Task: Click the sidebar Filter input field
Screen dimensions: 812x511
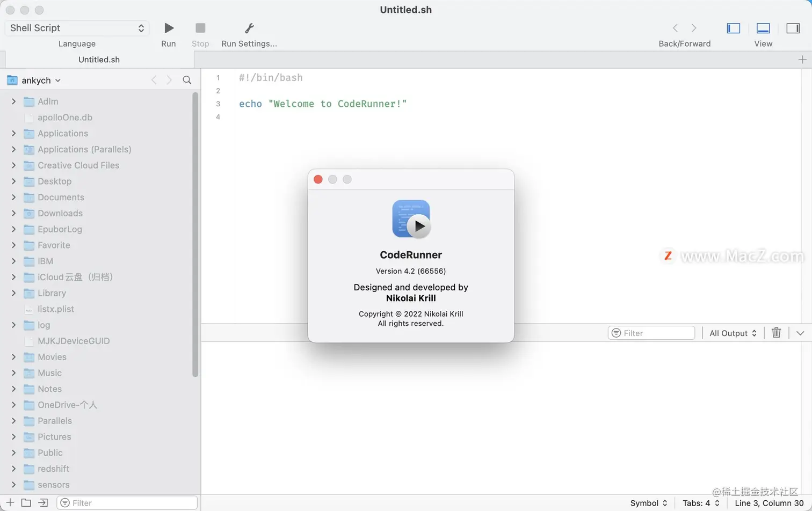Action: point(127,502)
